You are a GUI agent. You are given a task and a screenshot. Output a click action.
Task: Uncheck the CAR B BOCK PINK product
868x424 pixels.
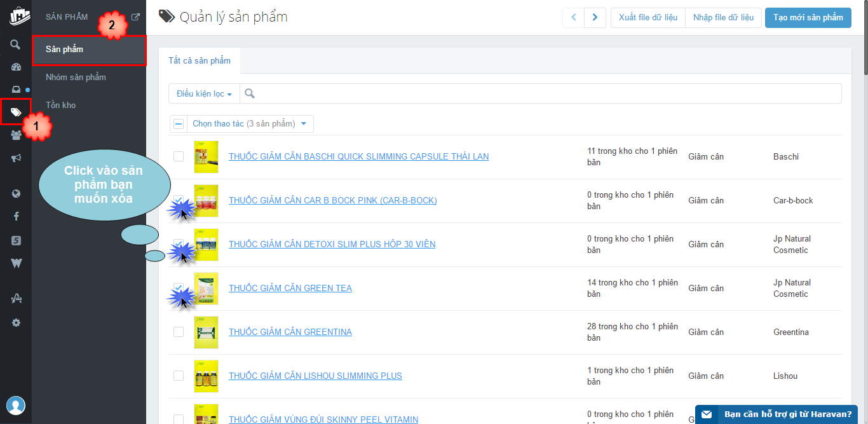[179, 200]
